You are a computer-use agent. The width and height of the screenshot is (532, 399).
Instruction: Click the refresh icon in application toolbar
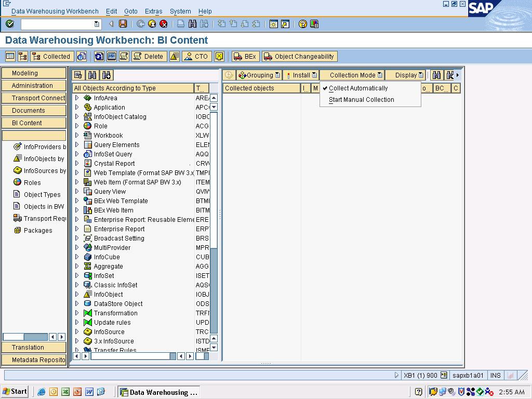[x=99, y=56]
